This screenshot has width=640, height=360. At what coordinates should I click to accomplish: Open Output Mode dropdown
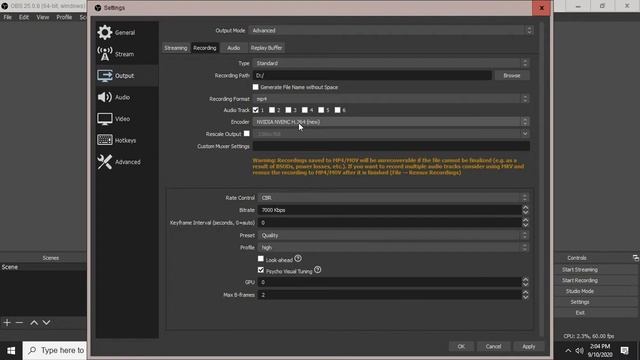pos(391,30)
